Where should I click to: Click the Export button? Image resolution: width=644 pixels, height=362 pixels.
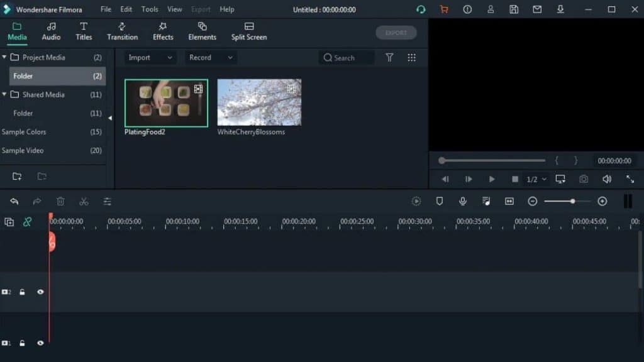coord(396,32)
